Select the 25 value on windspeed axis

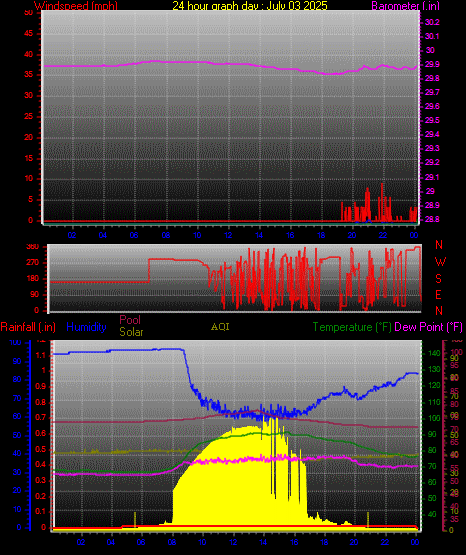click(x=28, y=116)
